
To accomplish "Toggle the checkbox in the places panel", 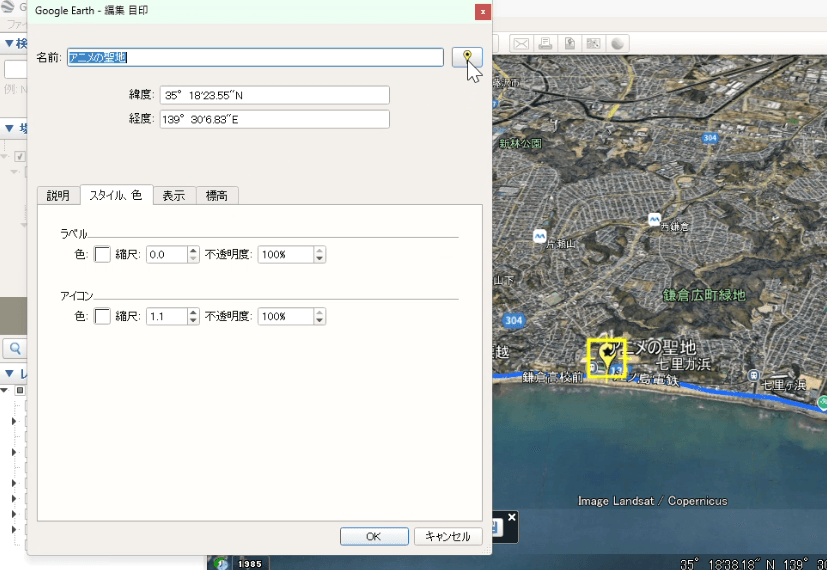I will pyautogui.click(x=20, y=156).
